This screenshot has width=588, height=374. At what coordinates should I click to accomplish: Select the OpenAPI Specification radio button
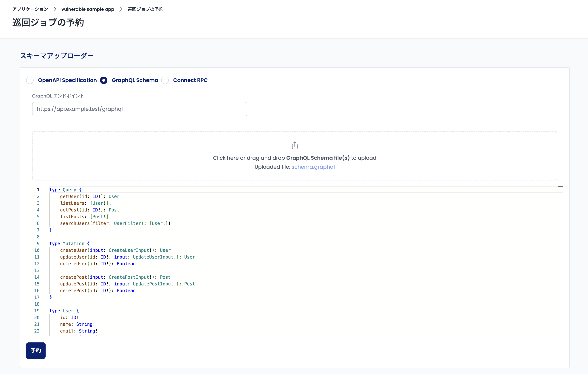point(30,80)
